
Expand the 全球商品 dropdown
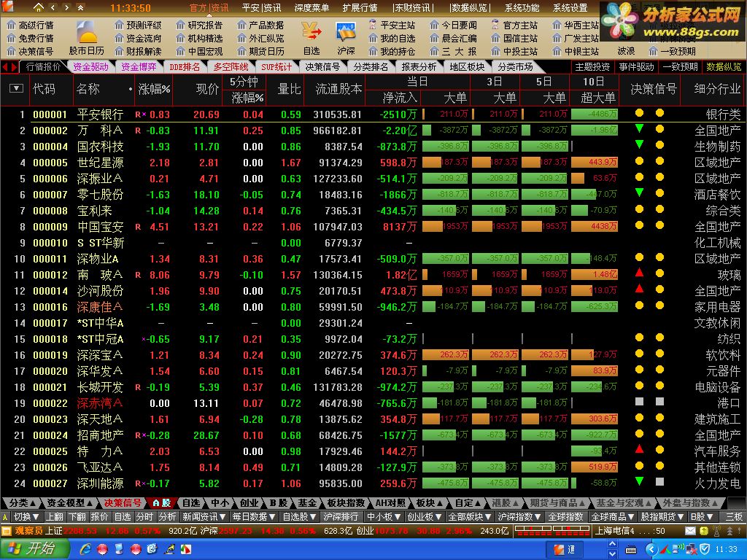coord(612,517)
